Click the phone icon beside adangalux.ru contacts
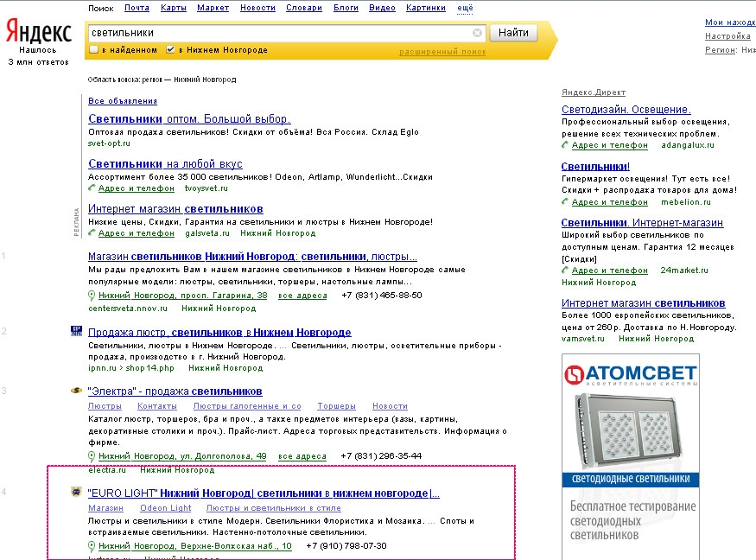 pyautogui.click(x=566, y=144)
